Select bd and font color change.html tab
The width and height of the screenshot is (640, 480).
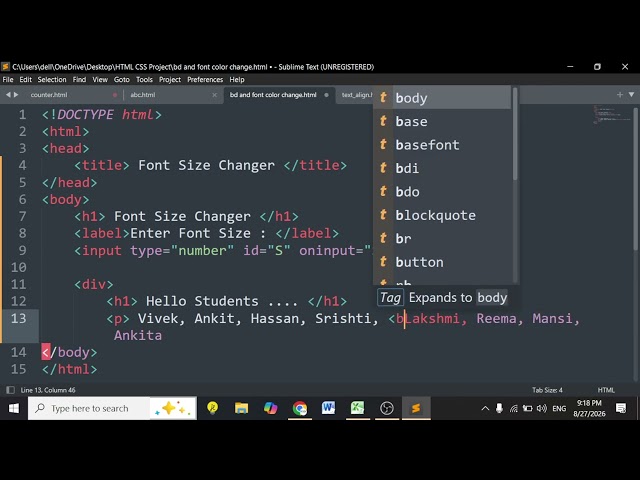pos(273,95)
